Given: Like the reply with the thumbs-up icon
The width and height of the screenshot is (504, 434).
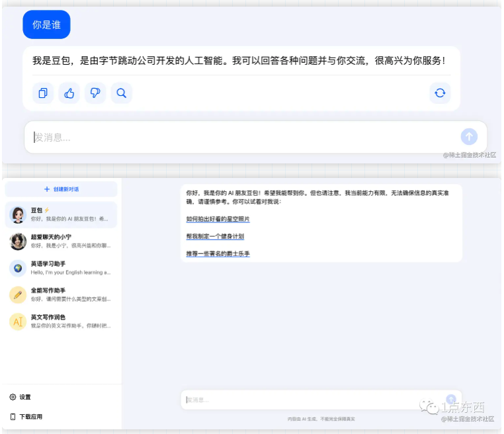Looking at the screenshot, I should tap(69, 93).
